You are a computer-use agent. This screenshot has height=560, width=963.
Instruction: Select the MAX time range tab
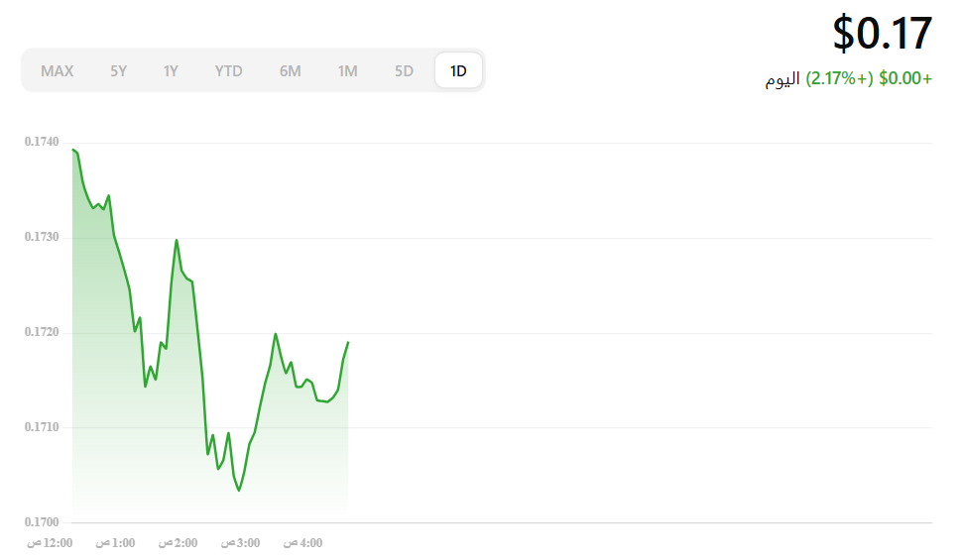(58, 70)
